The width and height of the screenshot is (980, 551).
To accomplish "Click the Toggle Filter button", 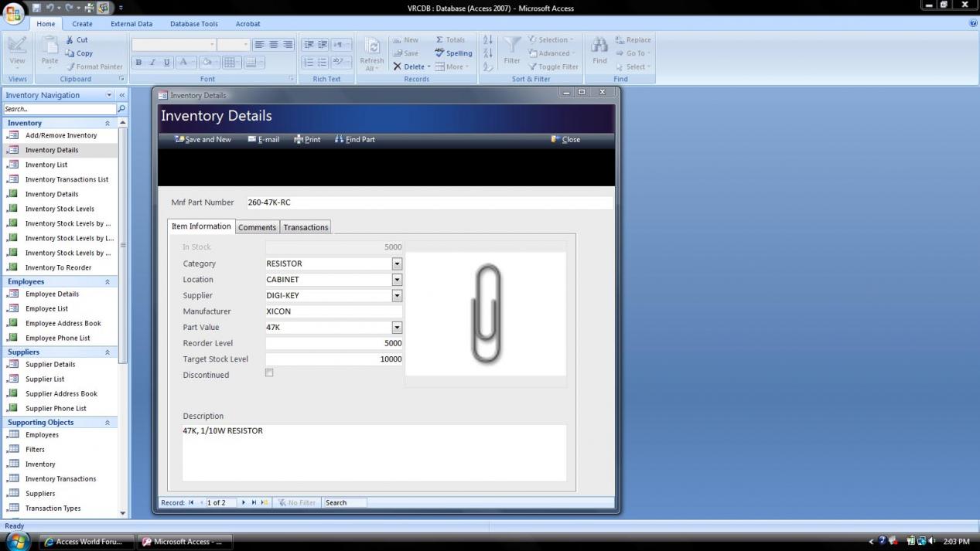I will (553, 66).
